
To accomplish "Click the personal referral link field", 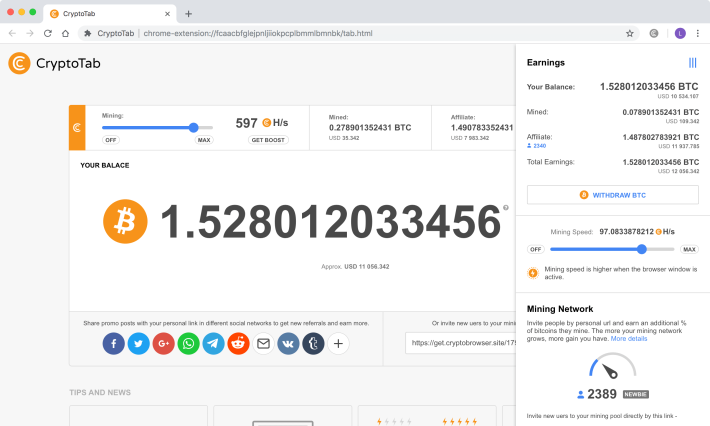I will 461,343.
